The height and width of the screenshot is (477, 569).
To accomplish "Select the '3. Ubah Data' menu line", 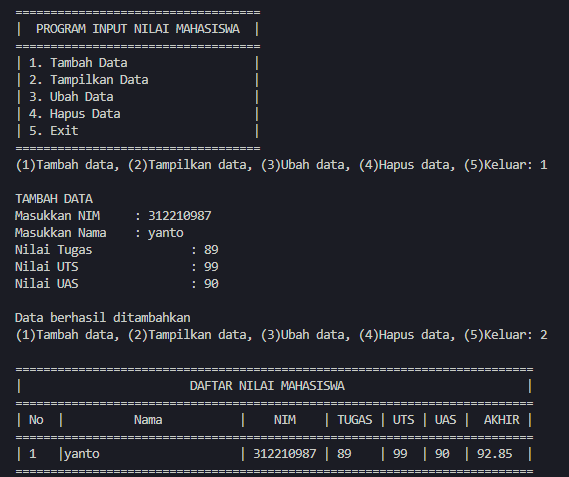I will (x=71, y=97).
